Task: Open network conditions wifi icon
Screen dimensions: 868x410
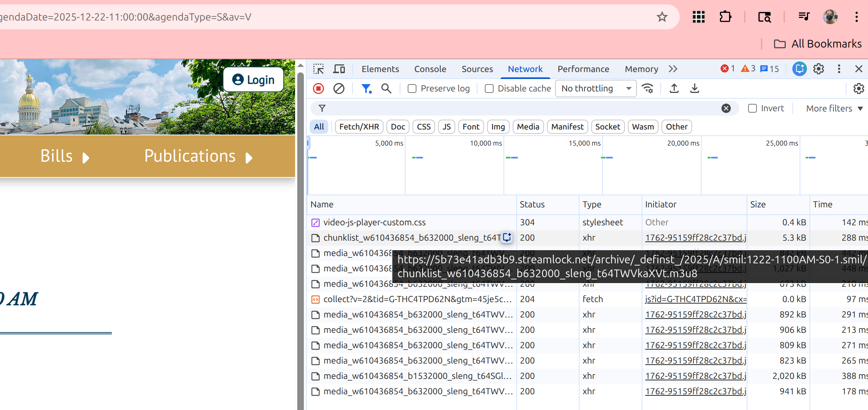Action: coord(648,89)
